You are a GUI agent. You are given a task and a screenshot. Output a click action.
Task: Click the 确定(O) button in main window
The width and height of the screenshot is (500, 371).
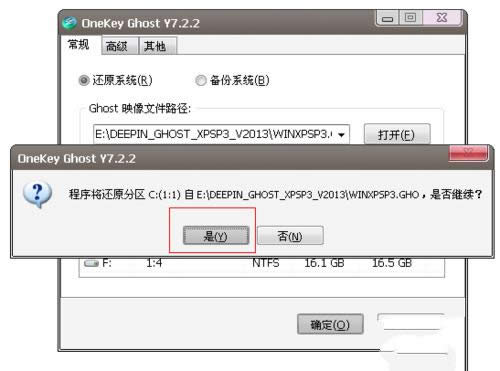pyautogui.click(x=330, y=324)
